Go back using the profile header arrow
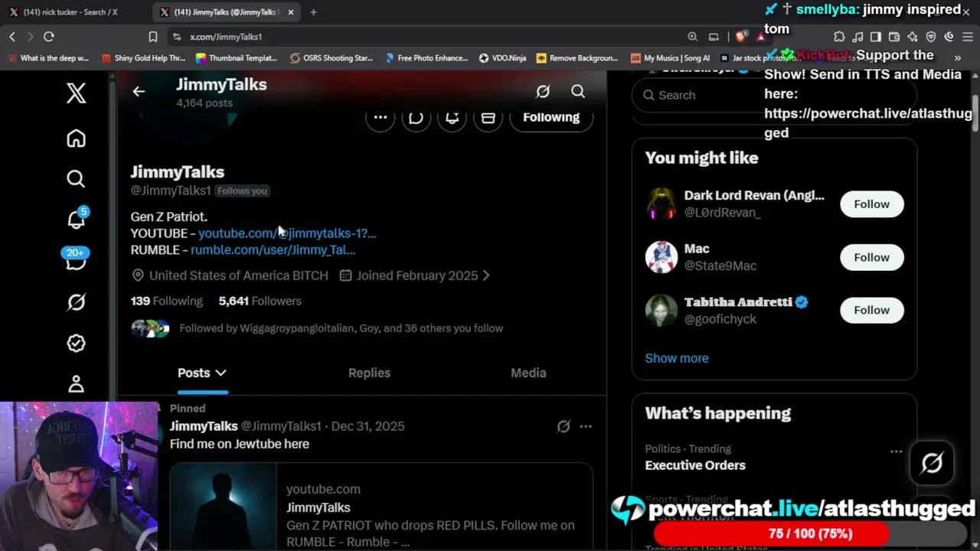 pyautogui.click(x=139, y=92)
